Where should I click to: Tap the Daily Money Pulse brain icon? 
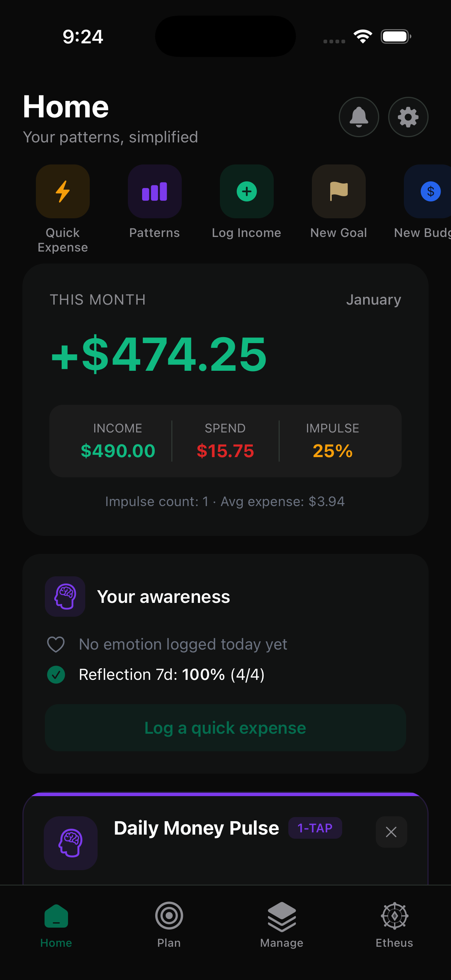71,843
